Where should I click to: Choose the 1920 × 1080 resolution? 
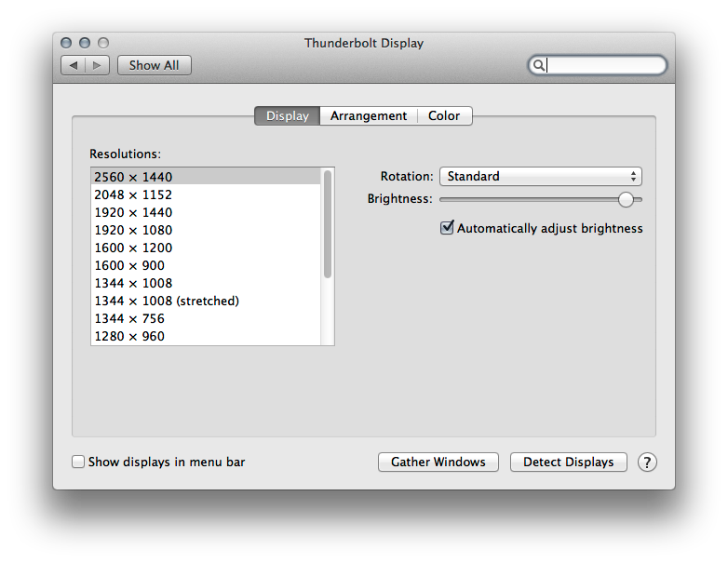click(x=206, y=230)
